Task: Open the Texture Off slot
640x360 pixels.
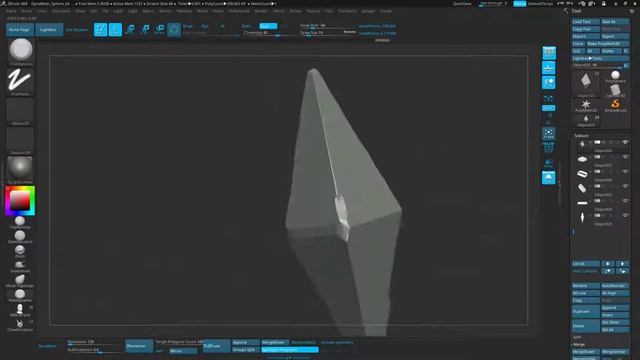Action: pyautogui.click(x=20, y=140)
